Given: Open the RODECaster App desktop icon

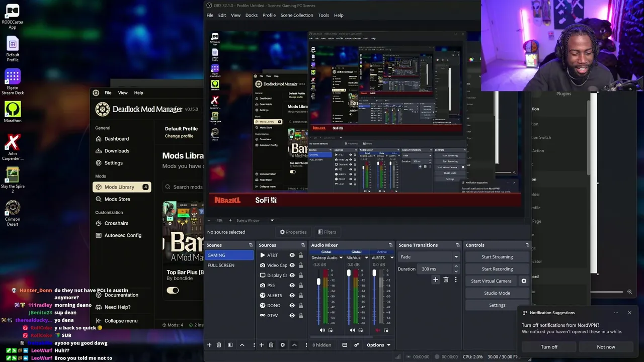Looking at the screenshot, I should coord(13,16).
